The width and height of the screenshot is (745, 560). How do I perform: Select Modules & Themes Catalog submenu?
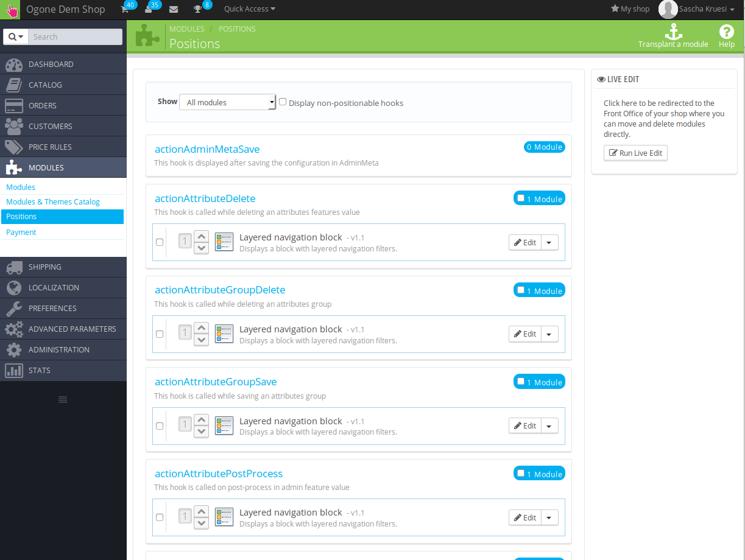(x=53, y=201)
